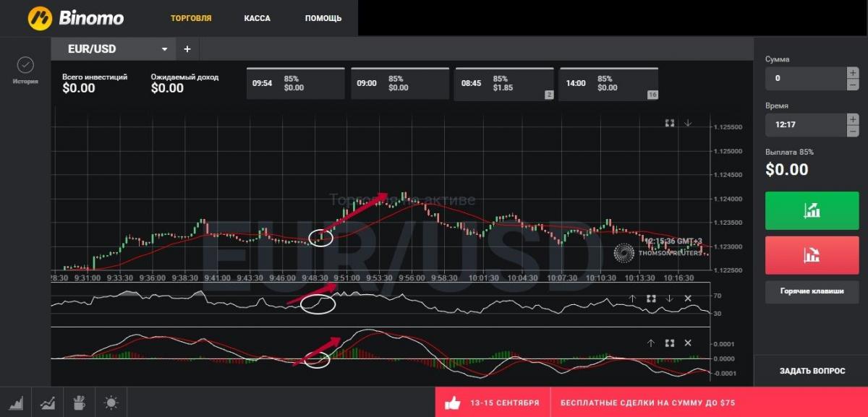Click the red down-trade button
The image size is (868, 417).
811,254
